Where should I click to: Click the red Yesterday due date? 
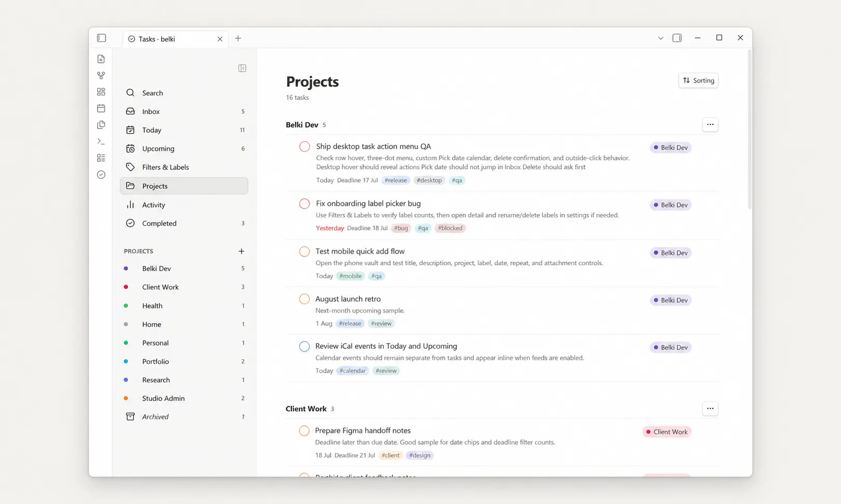coord(330,228)
